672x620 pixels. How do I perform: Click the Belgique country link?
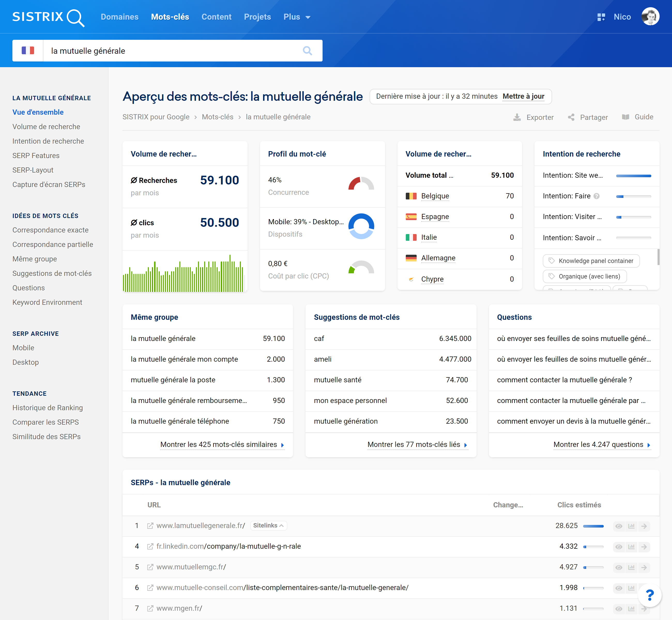435,196
